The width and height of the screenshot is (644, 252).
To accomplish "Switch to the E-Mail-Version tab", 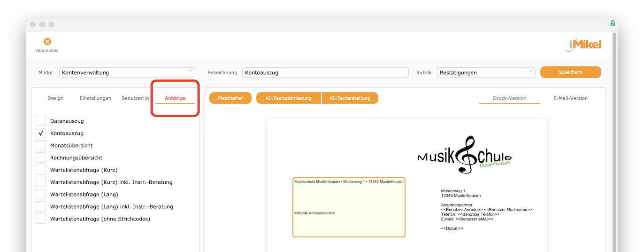I will coord(570,98).
